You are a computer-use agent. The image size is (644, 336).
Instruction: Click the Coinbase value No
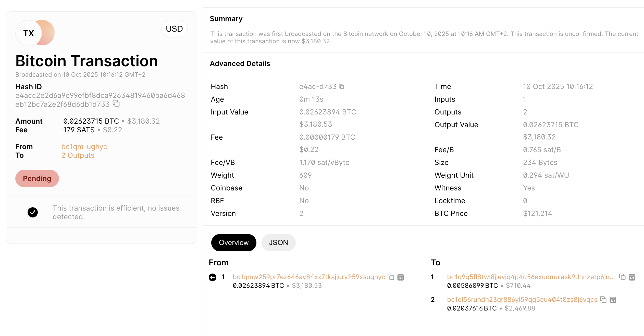coord(304,188)
